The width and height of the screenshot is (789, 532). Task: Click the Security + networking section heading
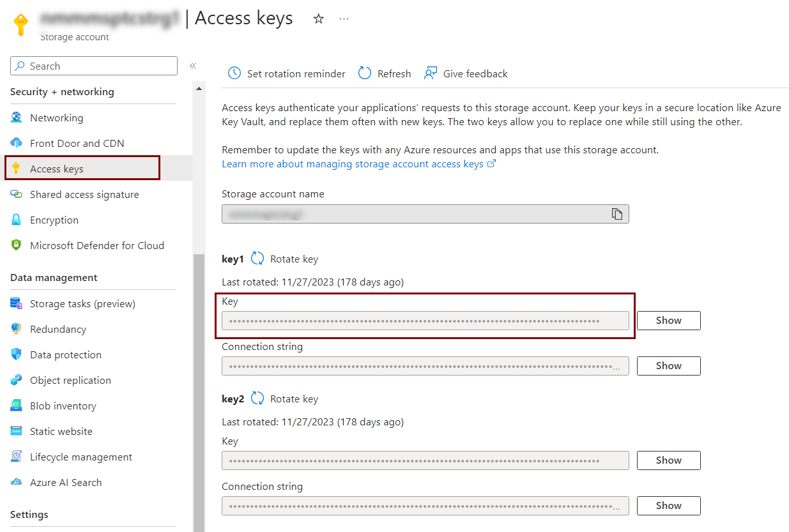coord(62,92)
